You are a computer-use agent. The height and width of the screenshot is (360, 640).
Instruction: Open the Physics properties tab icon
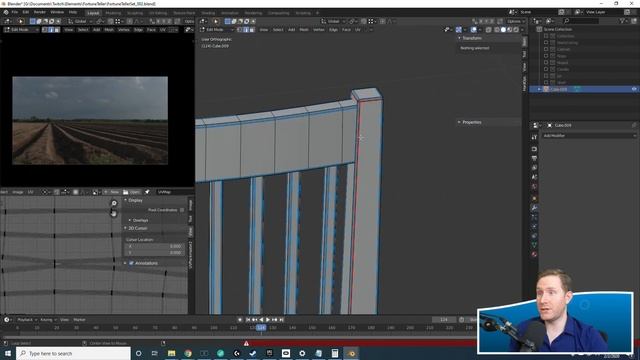[534, 227]
